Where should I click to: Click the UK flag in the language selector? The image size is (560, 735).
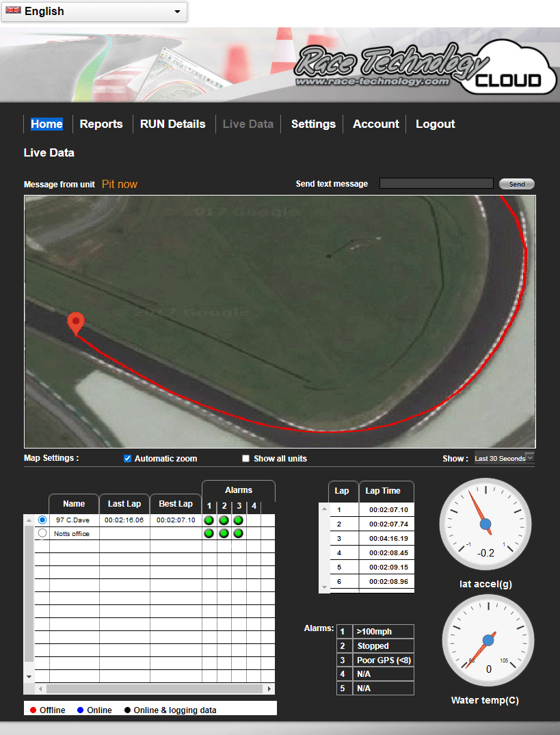click(13, 11)
